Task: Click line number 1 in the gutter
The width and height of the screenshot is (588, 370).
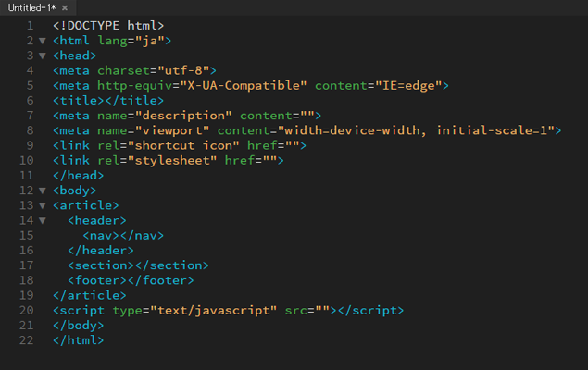Action: [x=30, y=25]
